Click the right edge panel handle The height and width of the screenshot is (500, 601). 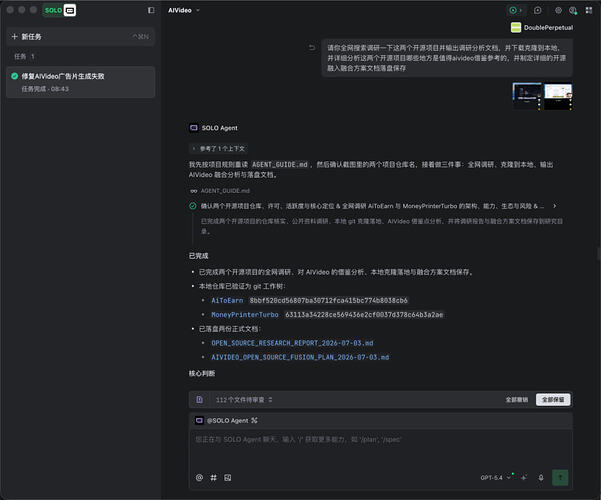[599, 253]
